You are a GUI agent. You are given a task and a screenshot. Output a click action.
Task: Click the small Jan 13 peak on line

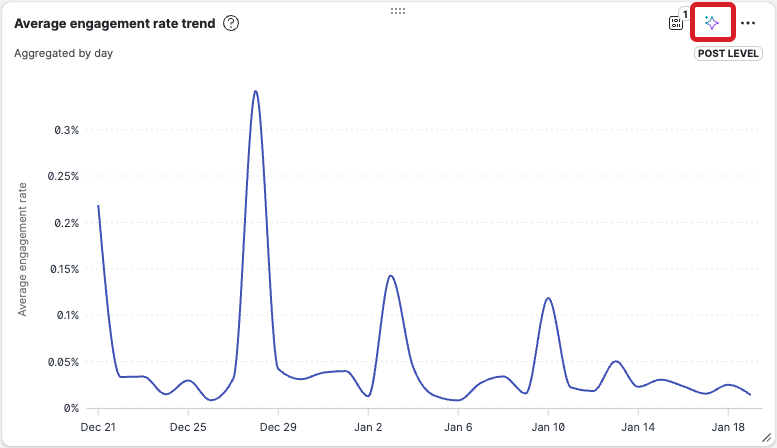tap(616, 361)
